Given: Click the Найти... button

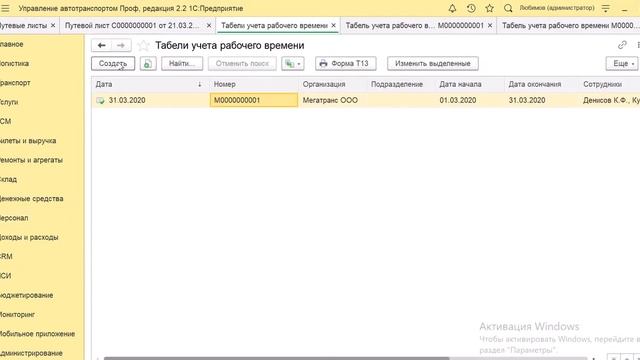Looking at the screenshot, I should pos(182,64).
